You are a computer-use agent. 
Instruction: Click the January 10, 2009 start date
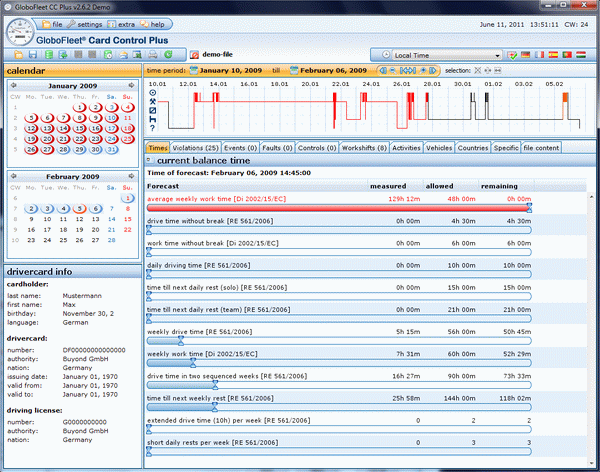pos(231,70)
